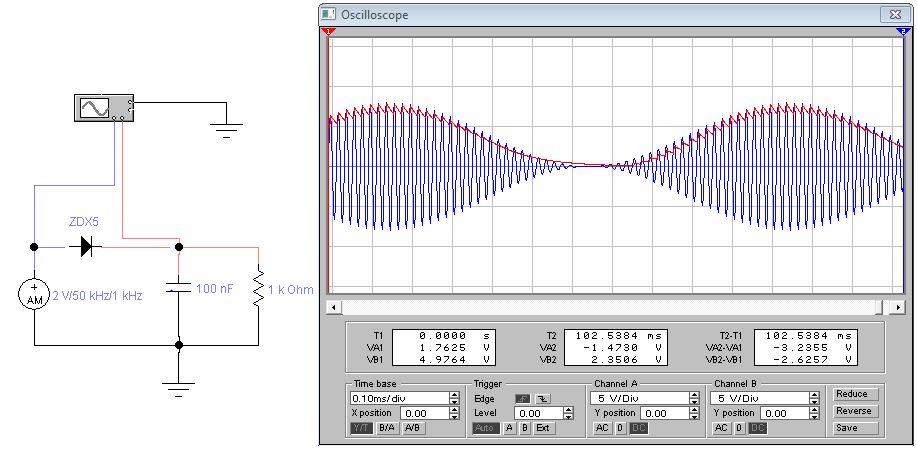Select the rising edge trigger icon
This screenshot has height=449, width=917.
(x=522, y=399)
